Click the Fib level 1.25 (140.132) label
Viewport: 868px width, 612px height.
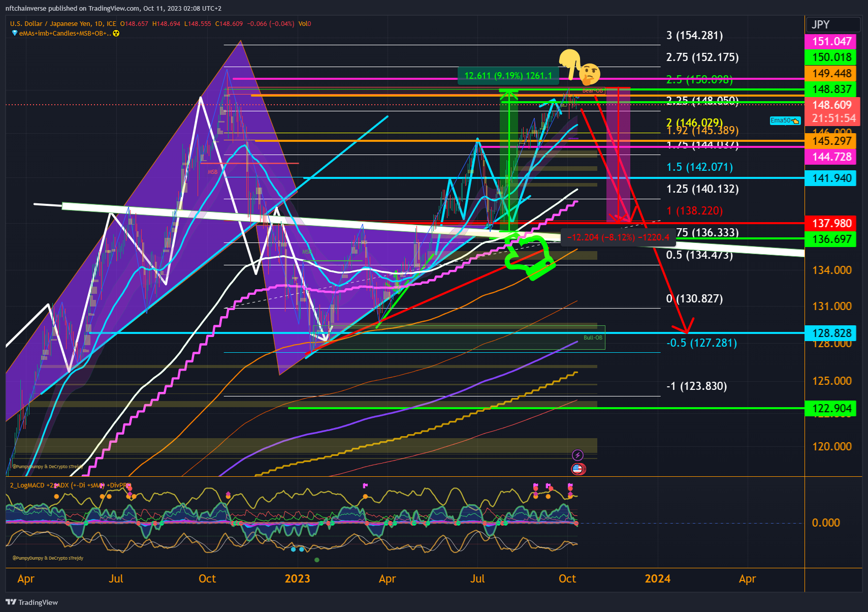[702, 189]
